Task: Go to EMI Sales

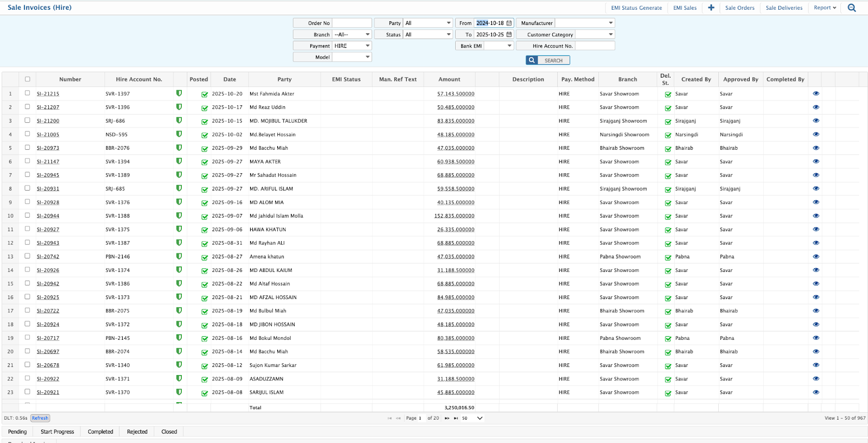Action: (x=685, y=8)
